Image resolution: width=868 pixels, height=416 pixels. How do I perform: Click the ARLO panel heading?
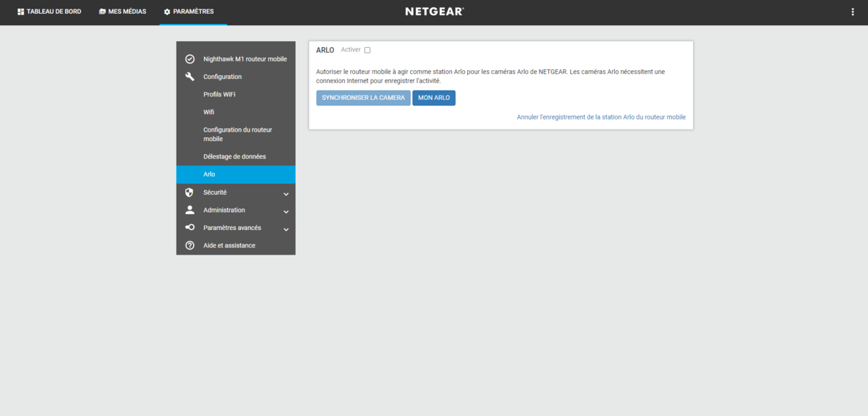pyautogui.click(x=325, y=50)
